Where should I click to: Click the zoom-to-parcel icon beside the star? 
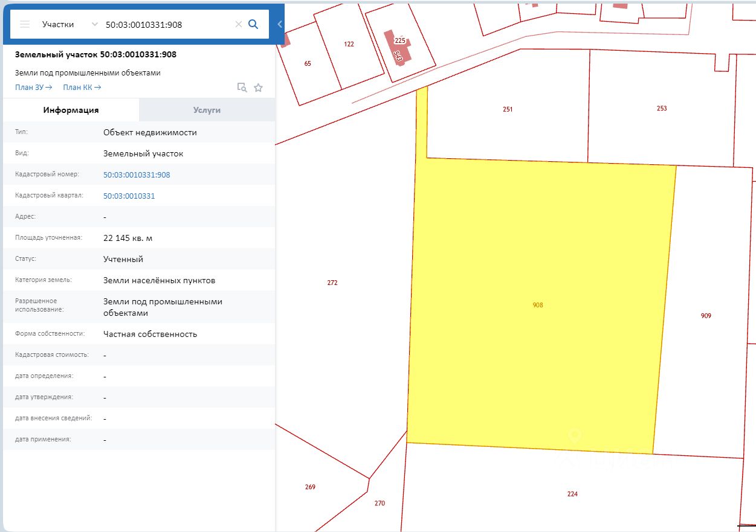pyautogui.click(x=242, y=88)
